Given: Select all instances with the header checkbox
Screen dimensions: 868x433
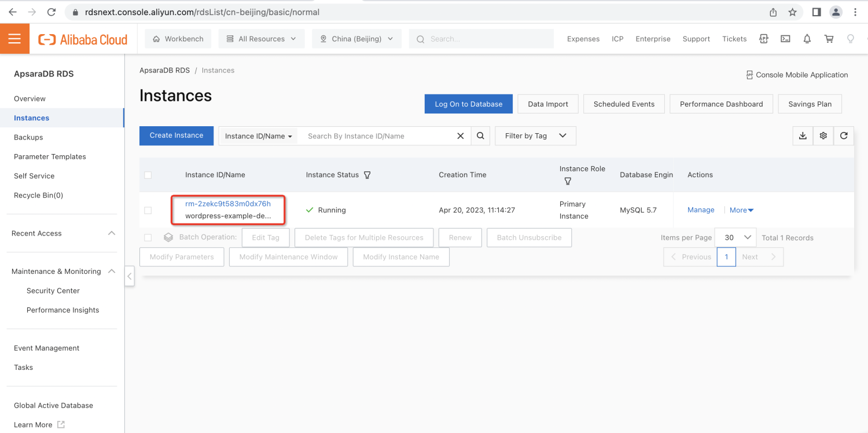Looking at the screenshot, I should (148, 175).
